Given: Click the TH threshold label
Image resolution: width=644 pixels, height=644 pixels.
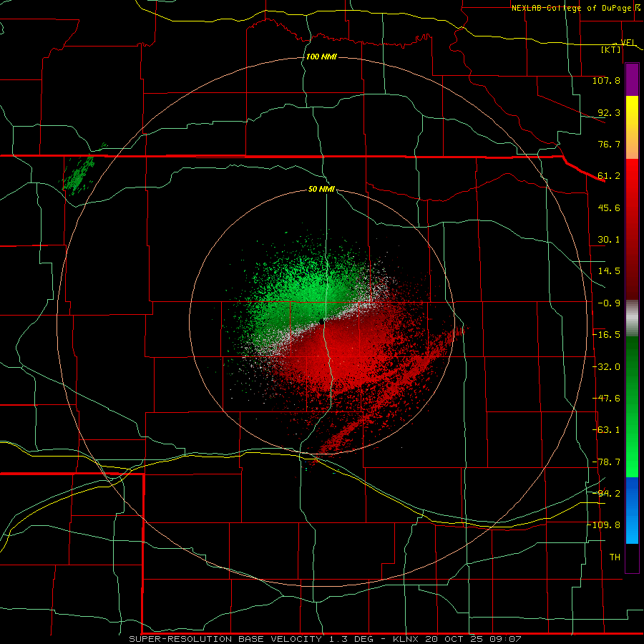Looking at the screenshot, I should point(615,557).
